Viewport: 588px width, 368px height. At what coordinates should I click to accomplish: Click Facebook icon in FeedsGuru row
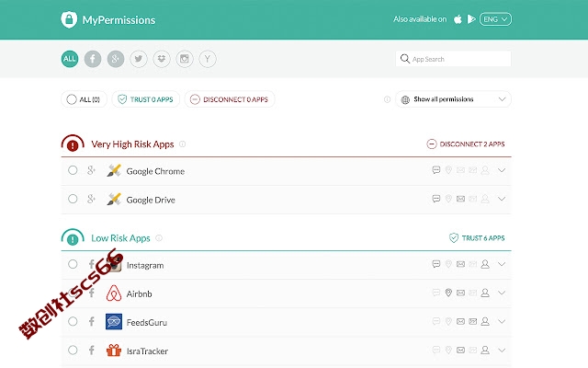(92, 321)
